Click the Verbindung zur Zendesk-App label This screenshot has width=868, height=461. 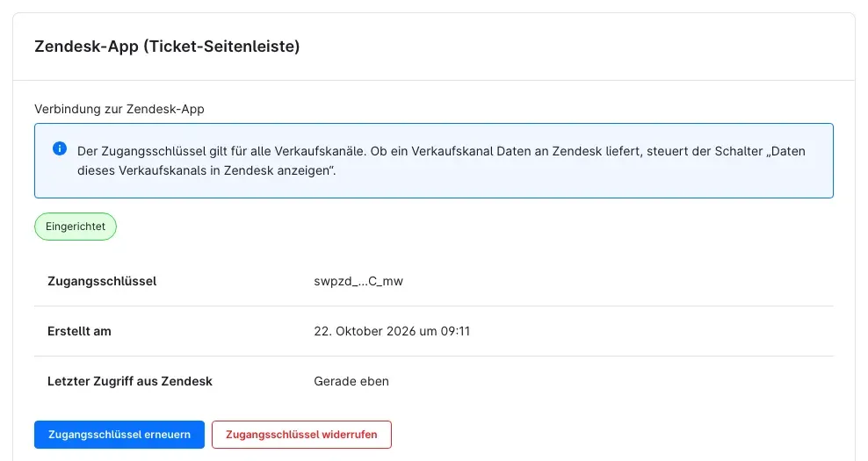[x=119, y=109]
